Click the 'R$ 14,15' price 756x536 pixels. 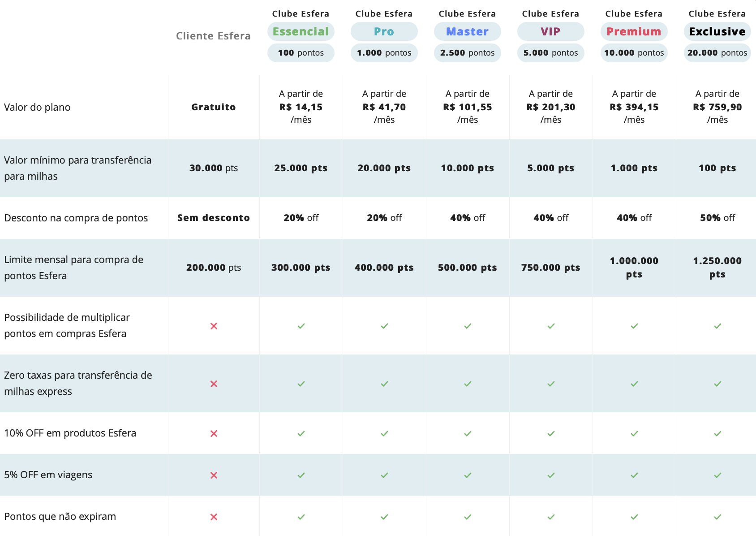point(301,107)
